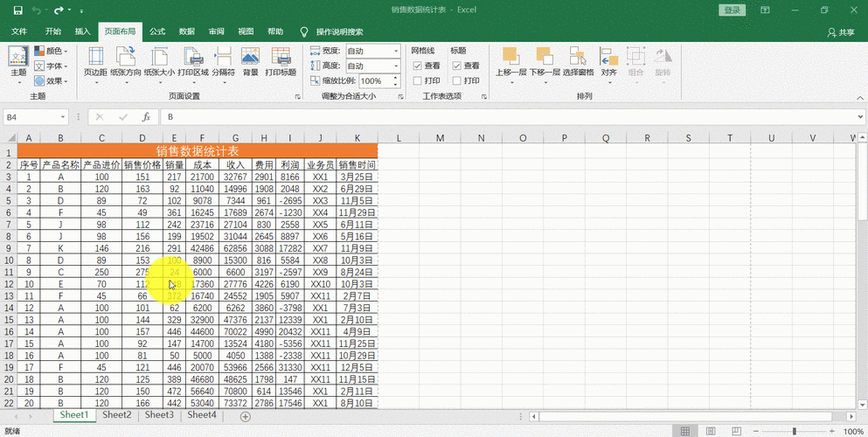Switch to Sheet2 tab

(117, 415)
